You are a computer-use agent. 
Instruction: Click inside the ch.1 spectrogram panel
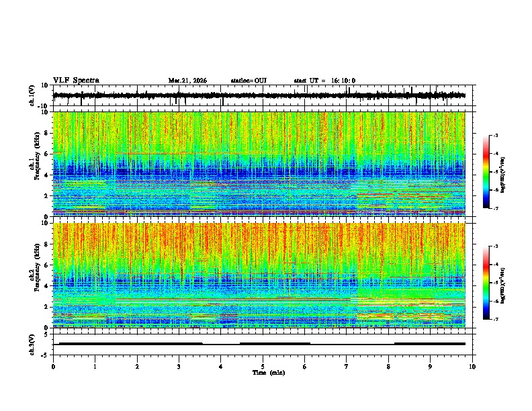click(x=259, y=164)
